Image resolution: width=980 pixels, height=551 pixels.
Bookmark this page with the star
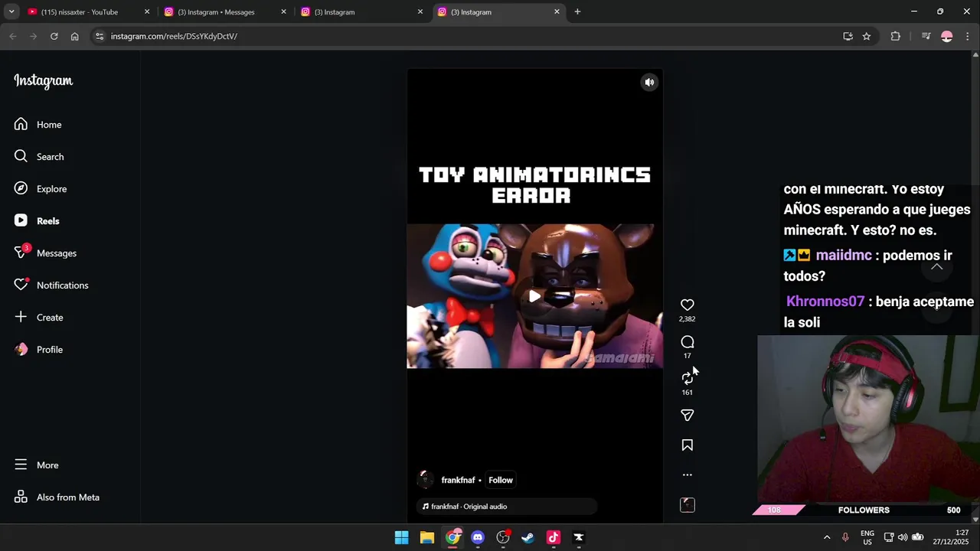tap(867, 36)
